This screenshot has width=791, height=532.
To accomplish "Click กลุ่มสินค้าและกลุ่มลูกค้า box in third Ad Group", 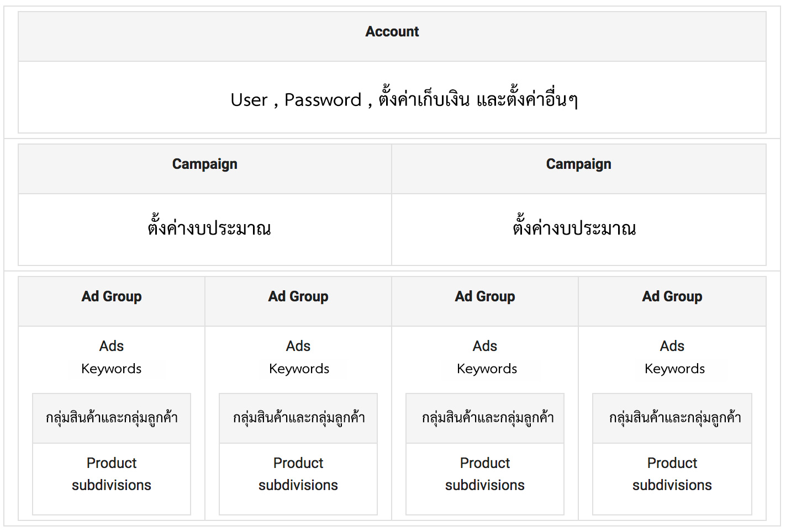I will 485,418.
